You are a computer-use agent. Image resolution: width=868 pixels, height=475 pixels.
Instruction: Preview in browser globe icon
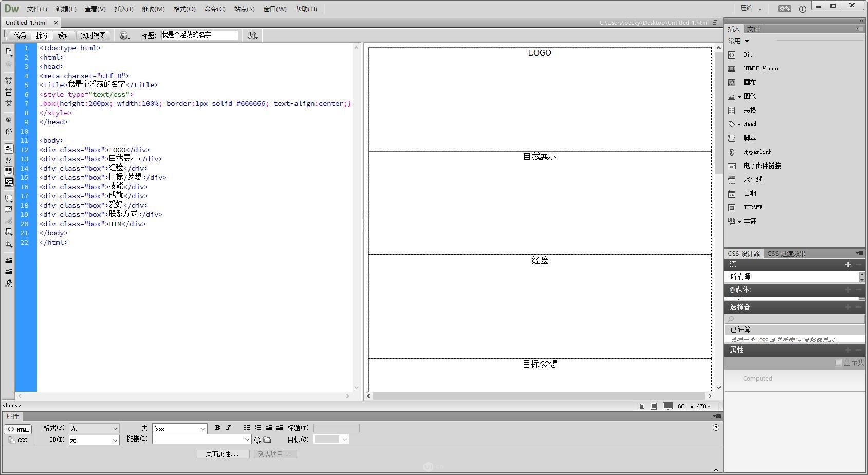(124, 35)
